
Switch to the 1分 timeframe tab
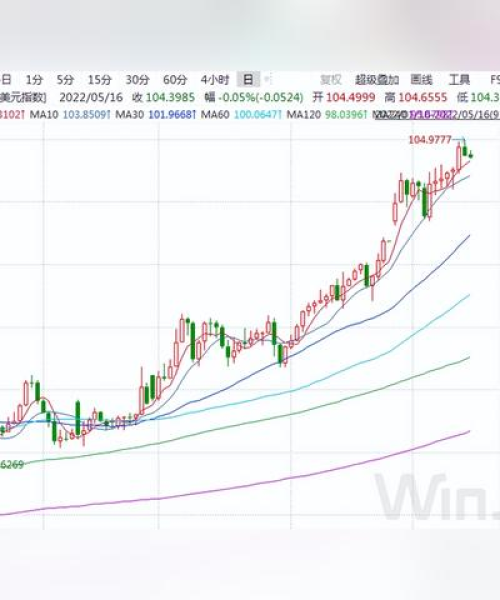34,80
